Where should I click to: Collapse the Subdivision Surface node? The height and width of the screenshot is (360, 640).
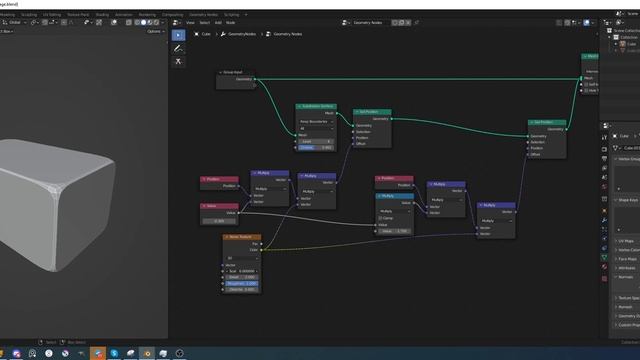coord(299,107)
